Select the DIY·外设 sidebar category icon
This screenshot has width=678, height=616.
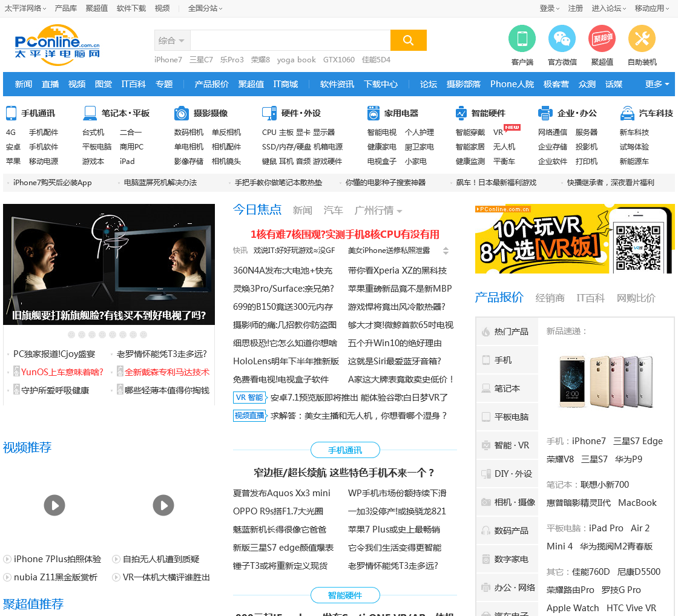point(486,474)
